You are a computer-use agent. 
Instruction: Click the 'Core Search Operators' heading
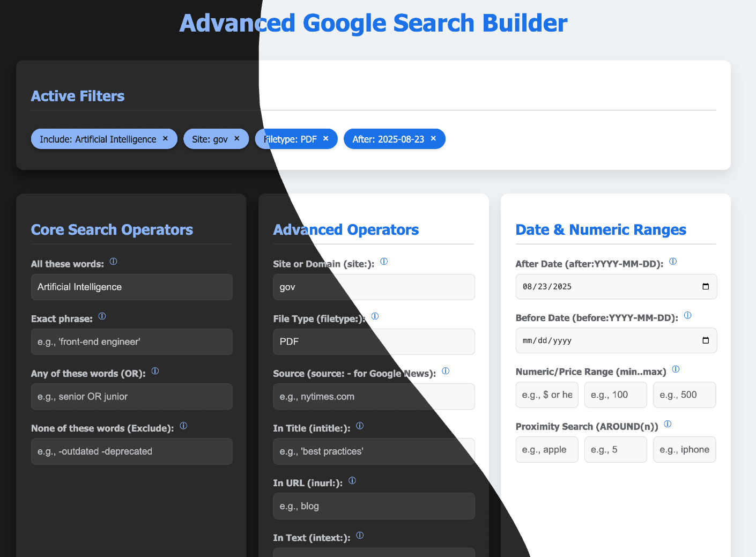click(x=112, y=229)
